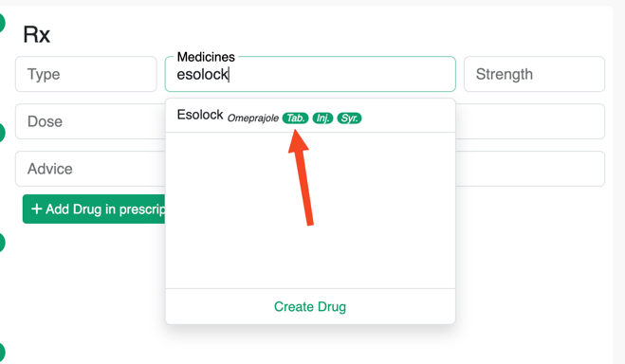Click Create Drug at the dropdown bottom

point(310,307)
